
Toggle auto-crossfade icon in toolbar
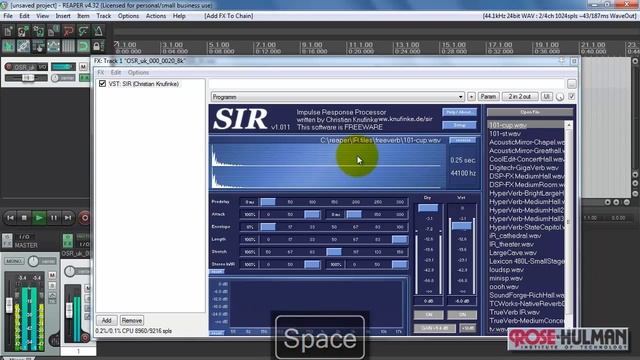(8, 46)
